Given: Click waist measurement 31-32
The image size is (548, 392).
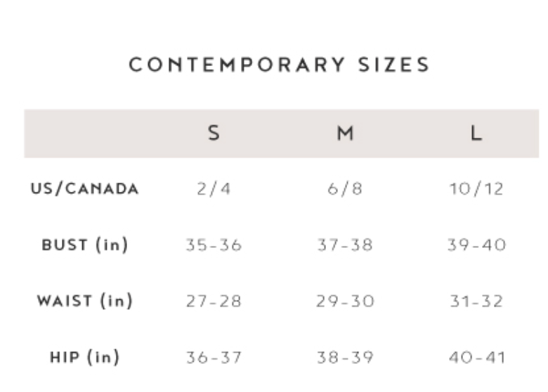Looking at the screenshot, I should [477, 301].
